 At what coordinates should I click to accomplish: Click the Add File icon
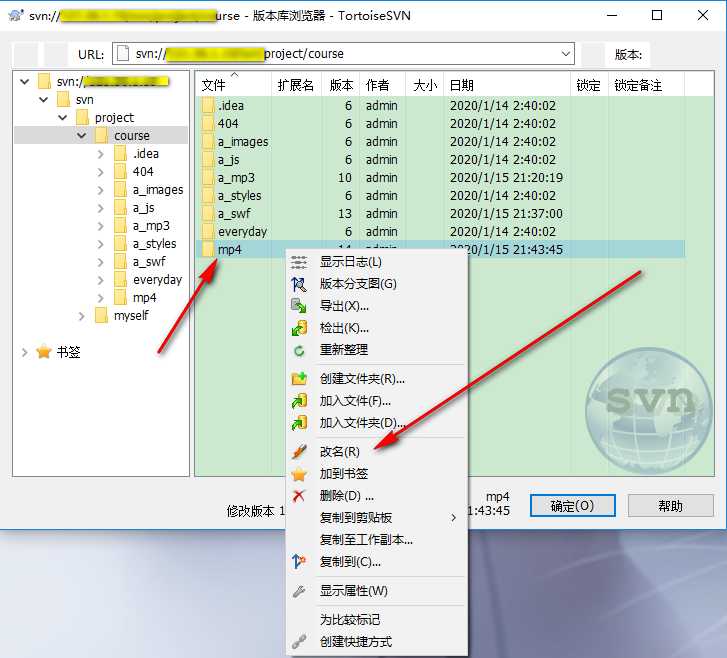tap(299, 401)
